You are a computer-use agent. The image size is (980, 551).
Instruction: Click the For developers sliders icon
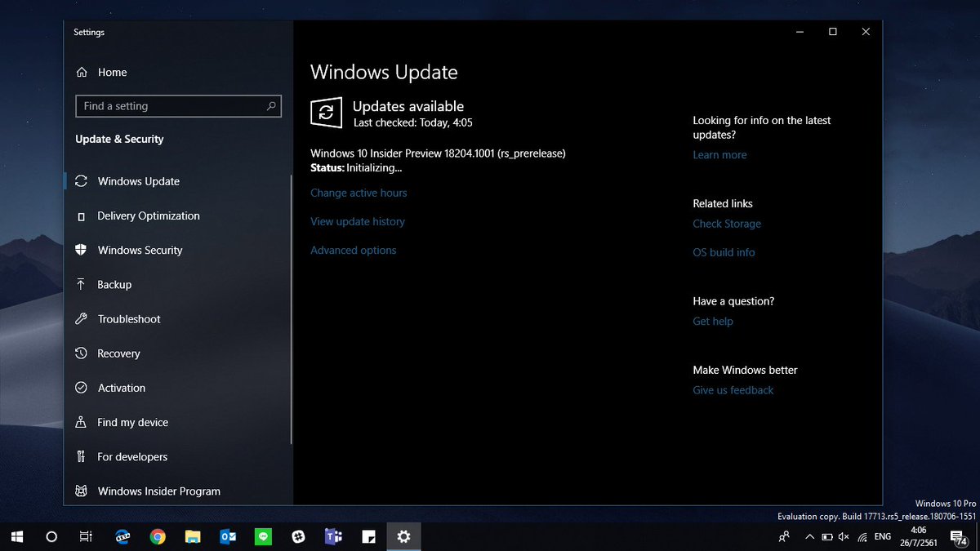point(81,456)
